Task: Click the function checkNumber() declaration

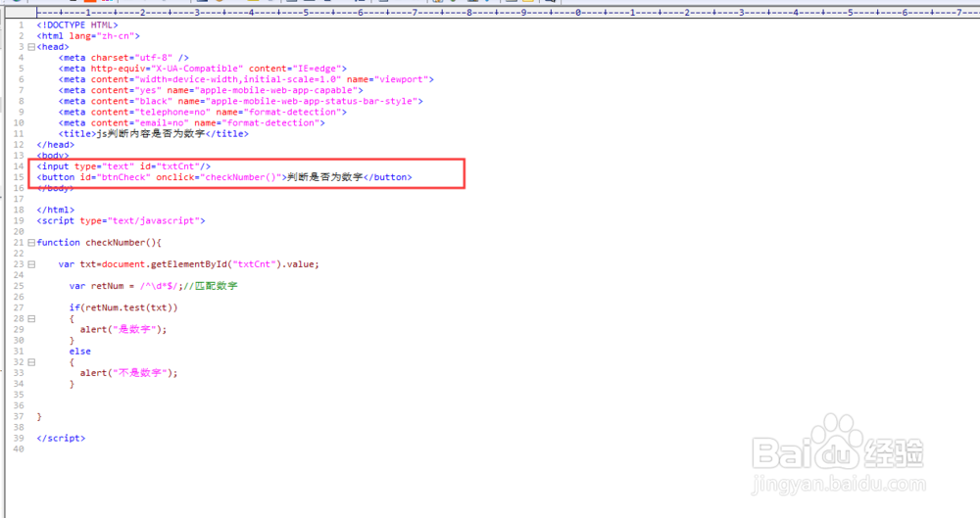Action: (x=99, y=243)
